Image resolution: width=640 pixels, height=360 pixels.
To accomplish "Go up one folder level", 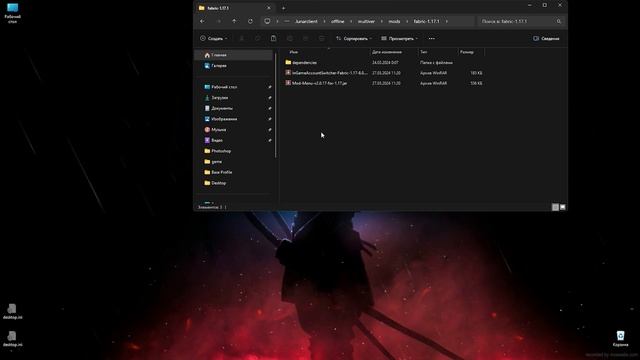I will tap(234, 21).
